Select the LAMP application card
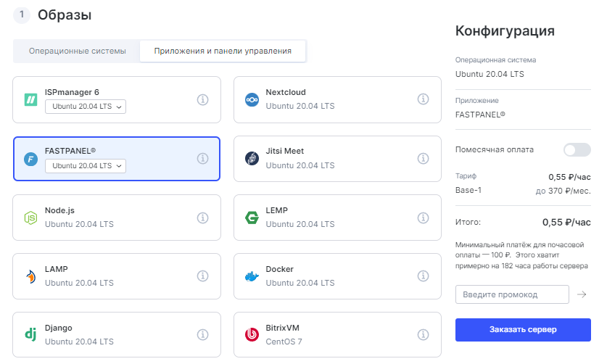Viewport: 607px width, 364px height. (x=116, y=276)
